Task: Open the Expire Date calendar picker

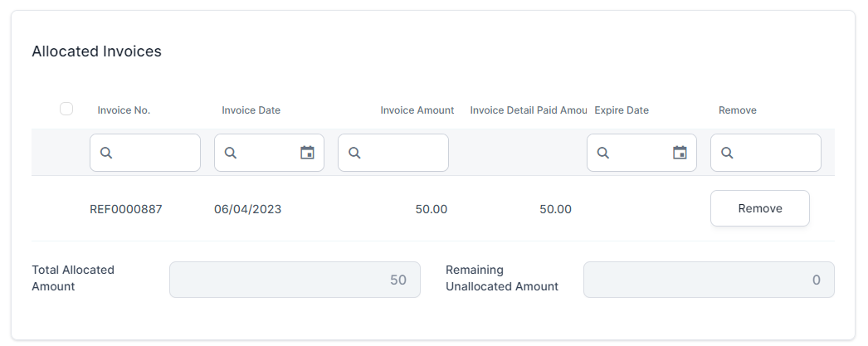Action: click(680, 153)
